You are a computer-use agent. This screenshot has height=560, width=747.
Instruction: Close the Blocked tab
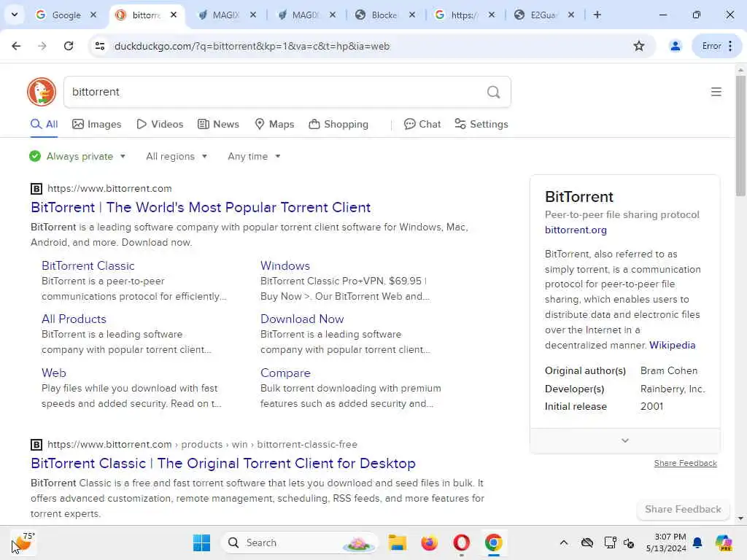click(412, 15)
